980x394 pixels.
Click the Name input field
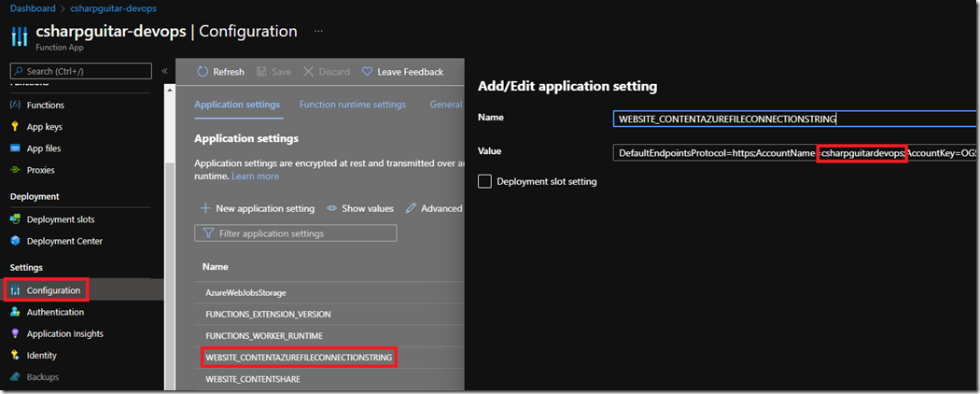point(796,119)
